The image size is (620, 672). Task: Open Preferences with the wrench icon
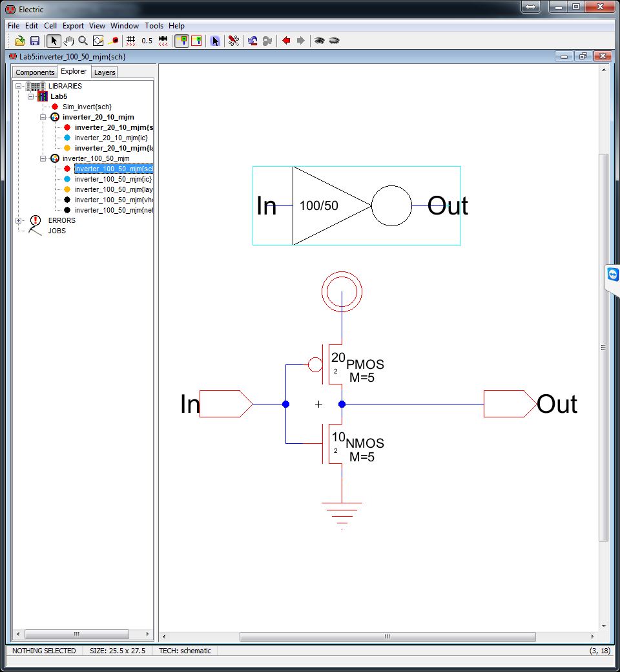click(234, 41)
